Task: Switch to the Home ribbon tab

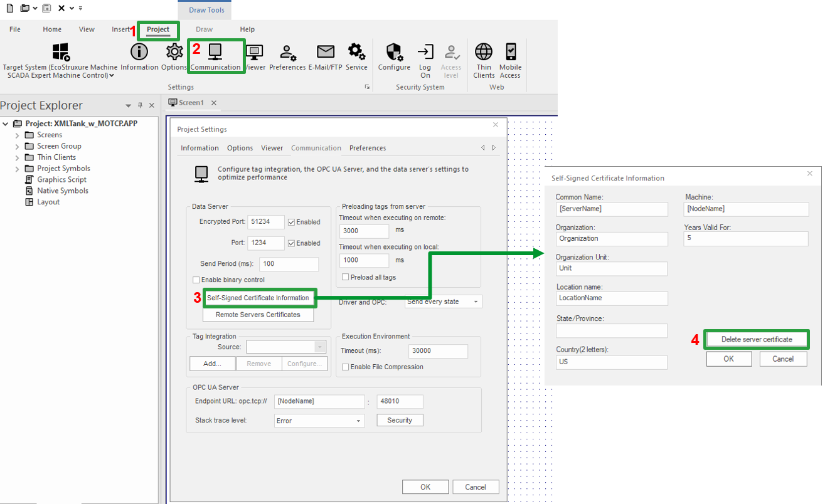Action: 52,29
